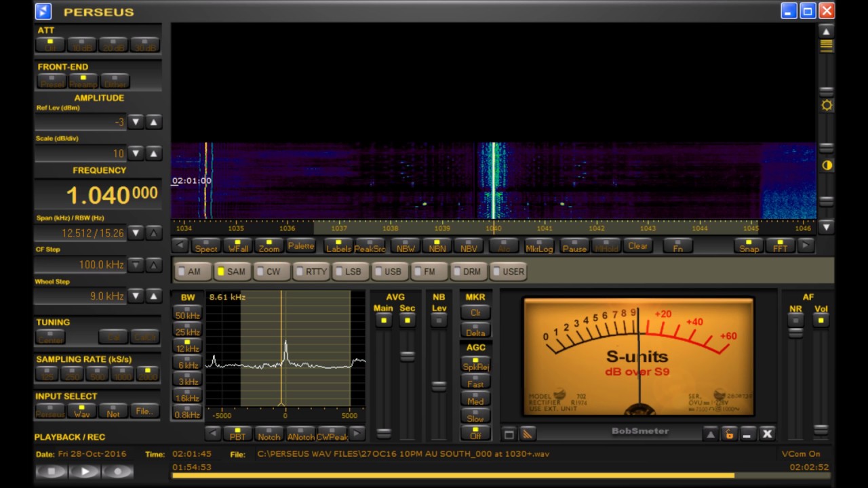Click the stop playback button

[x=52, y=471]
